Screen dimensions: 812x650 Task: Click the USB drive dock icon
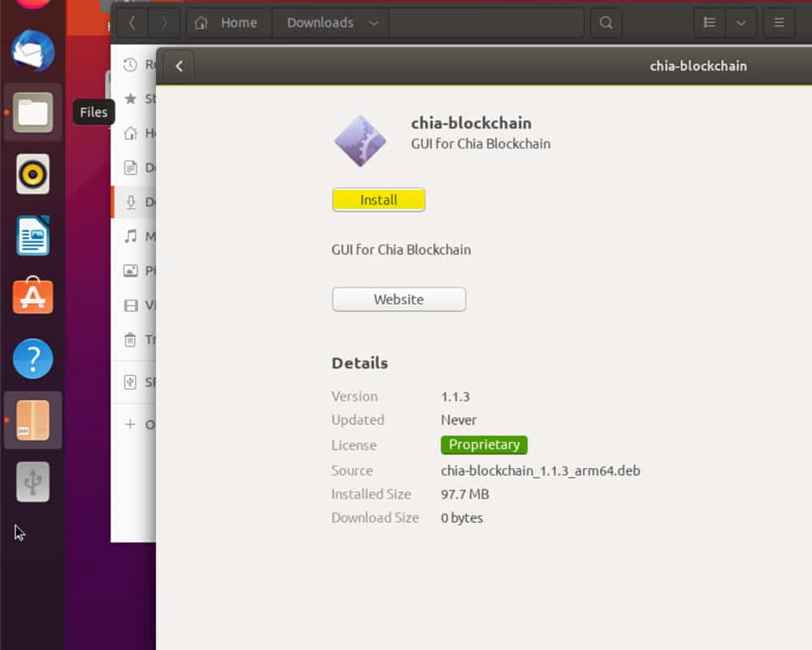32,482
